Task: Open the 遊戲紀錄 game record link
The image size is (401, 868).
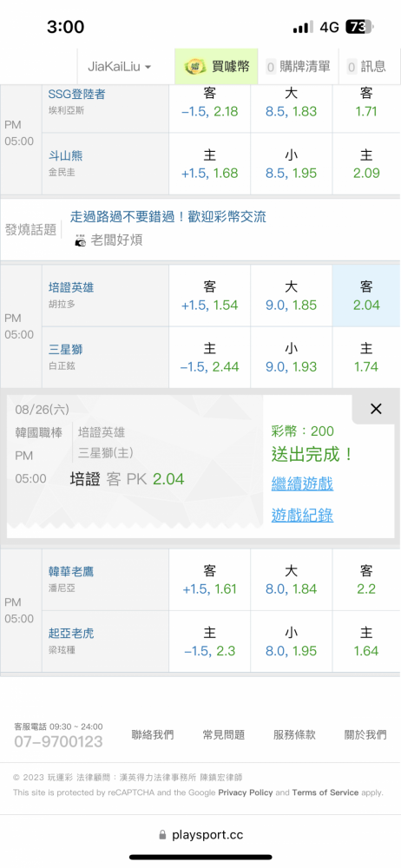Action: click(302, 516)
